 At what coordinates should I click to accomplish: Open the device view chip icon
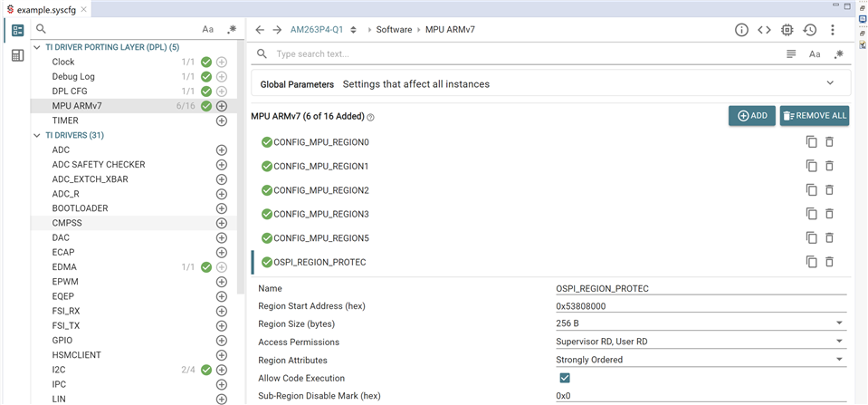[x=787, y=30]
